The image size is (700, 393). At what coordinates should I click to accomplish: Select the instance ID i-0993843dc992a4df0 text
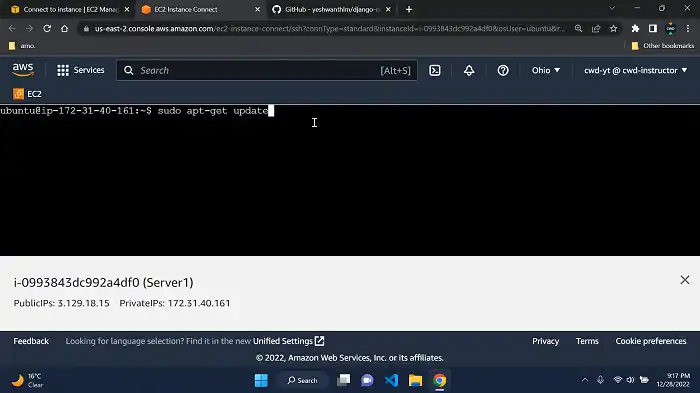click(76, 282)
